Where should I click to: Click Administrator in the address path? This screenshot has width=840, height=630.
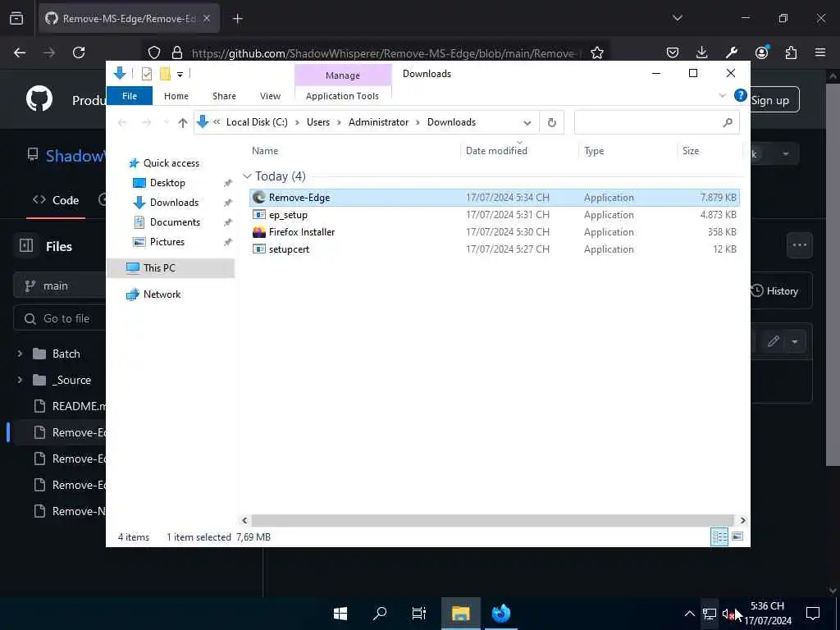click(x=379, y=122)
